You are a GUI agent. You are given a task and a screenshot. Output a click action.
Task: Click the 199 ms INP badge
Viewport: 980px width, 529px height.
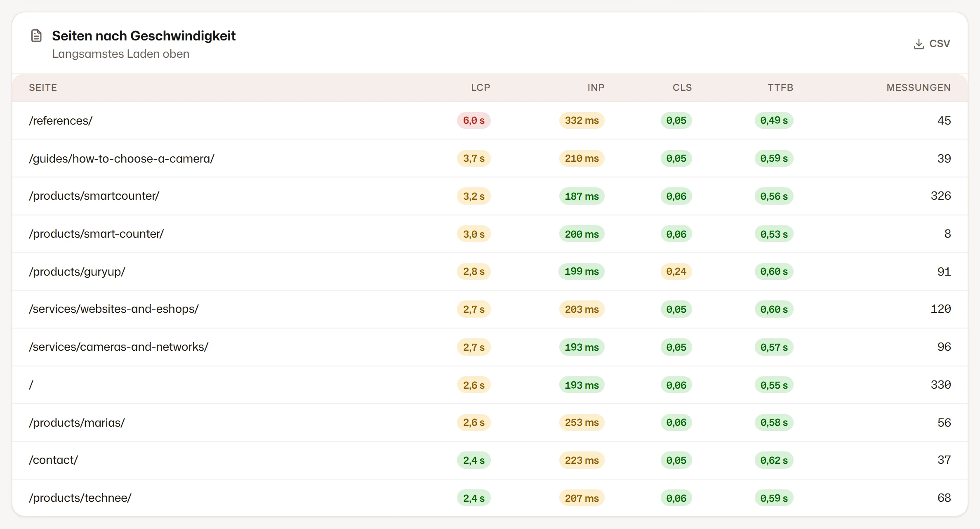[582, 272]
